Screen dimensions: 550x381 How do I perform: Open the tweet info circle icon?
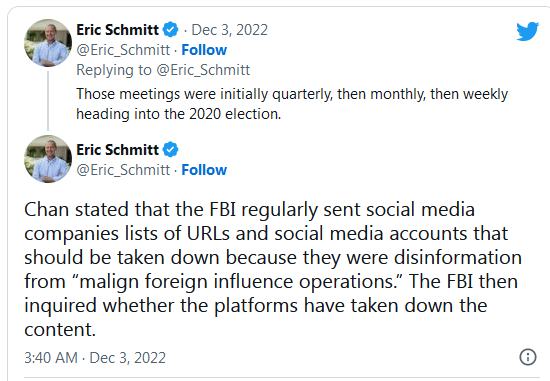[528, 357]
